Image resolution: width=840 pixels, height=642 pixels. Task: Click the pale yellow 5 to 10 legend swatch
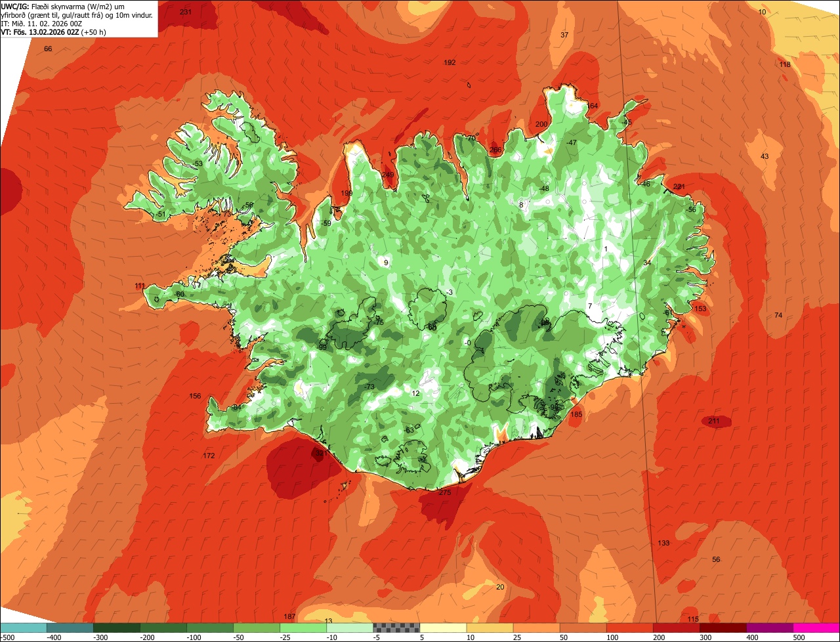(443, 628)
